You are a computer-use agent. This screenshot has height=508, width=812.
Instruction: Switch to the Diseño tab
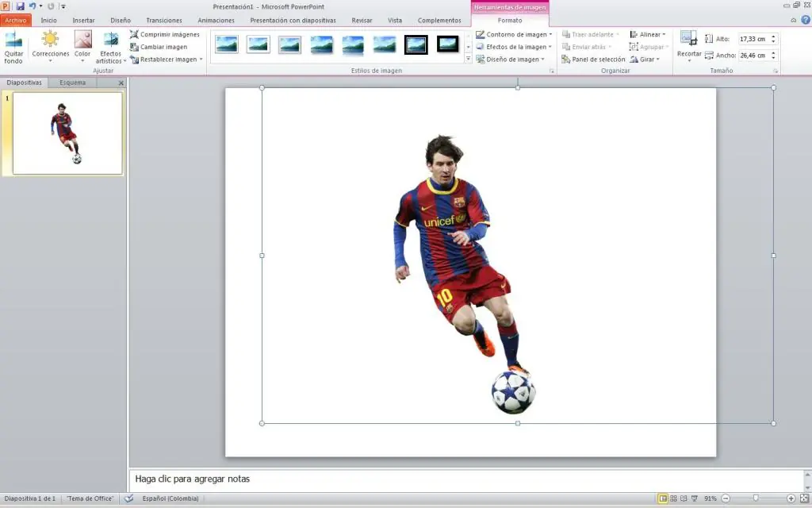pyautogui.click(x=121, y=20)
